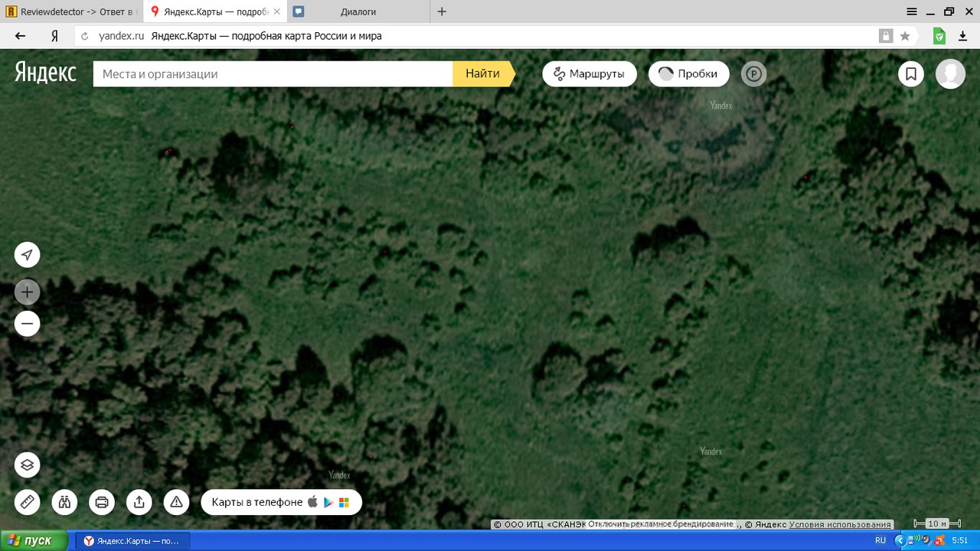Image resolution: width=980 pixels, height=551 pixels.
Task: Locate me using the geolocation arrow
Action: (x=27, y=255)
